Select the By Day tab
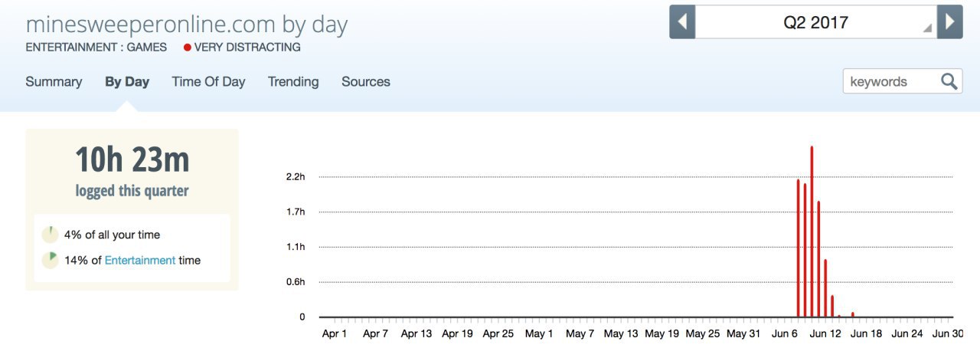The image size is (980, 358). pos(127,81)
